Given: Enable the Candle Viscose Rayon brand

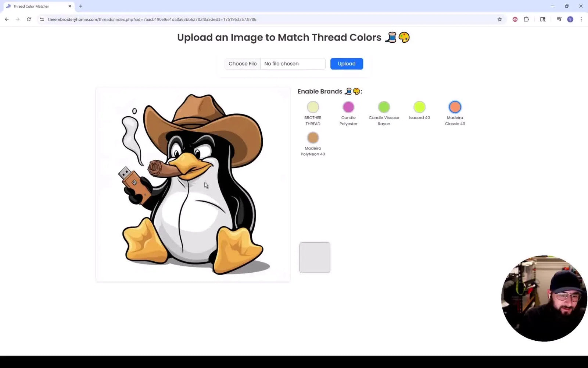Looking at the screenshot, I should (x=384, y=107).
